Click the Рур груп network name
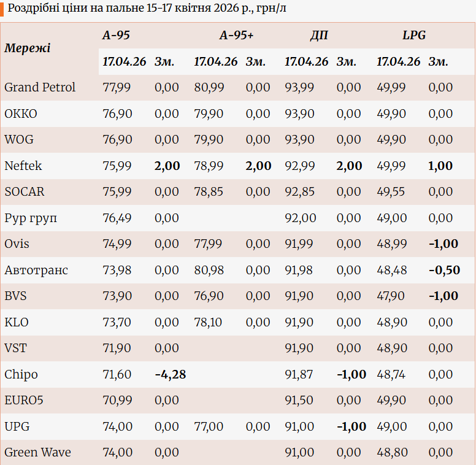476x465 pixels. coord(31,218)
